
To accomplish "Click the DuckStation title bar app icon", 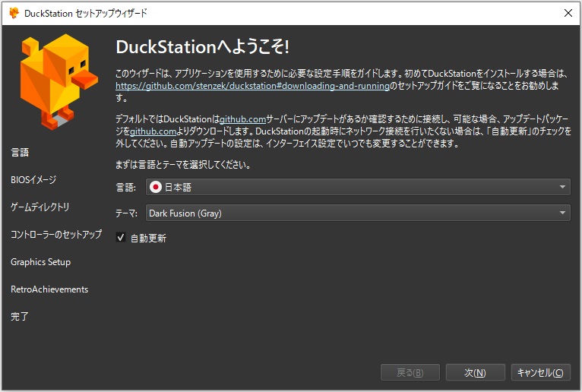I will point(14,13).
